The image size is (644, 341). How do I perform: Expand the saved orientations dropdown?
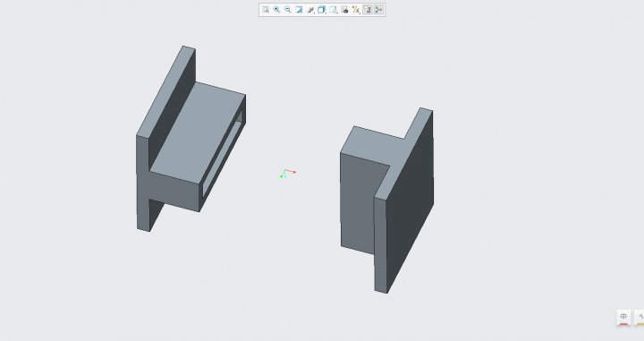[x=333, y=10]
